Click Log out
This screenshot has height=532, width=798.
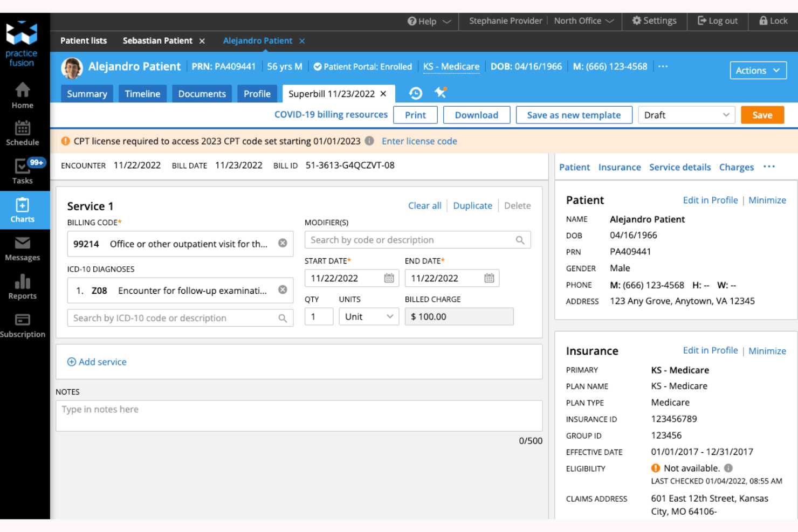[x=718, y=20]
